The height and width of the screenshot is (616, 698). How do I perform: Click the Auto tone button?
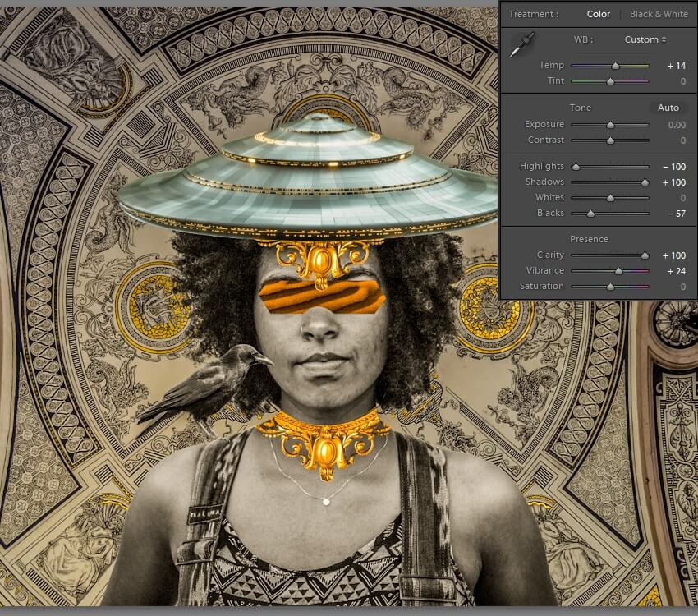[x=668, y=108]
